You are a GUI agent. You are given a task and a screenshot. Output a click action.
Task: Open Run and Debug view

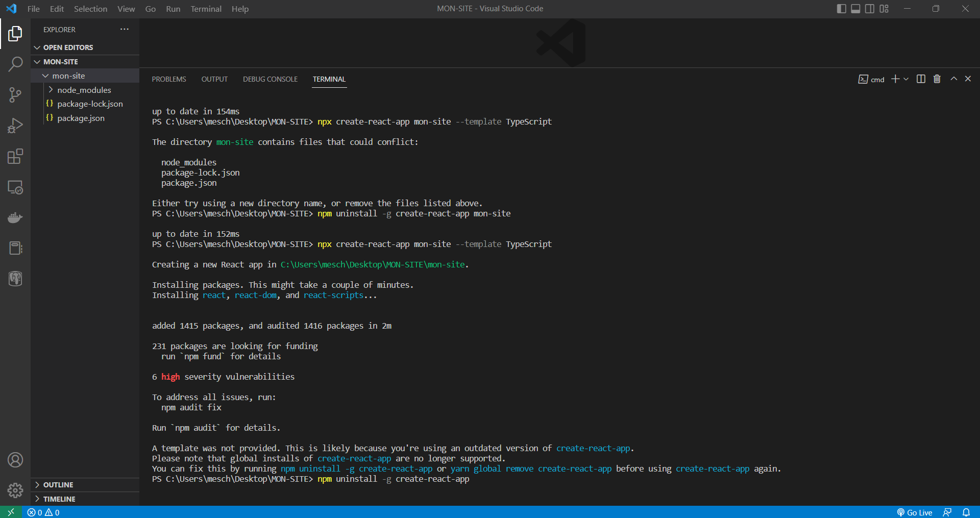tap(15, 126)
